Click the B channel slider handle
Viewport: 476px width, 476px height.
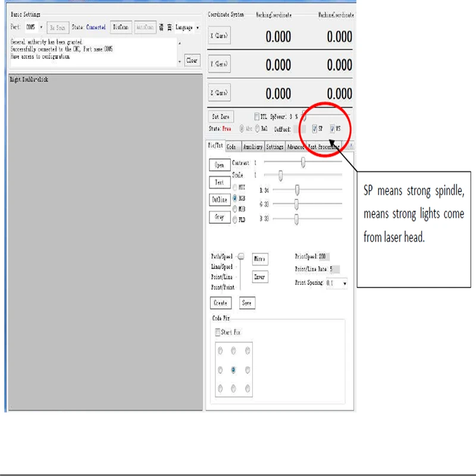296,219
